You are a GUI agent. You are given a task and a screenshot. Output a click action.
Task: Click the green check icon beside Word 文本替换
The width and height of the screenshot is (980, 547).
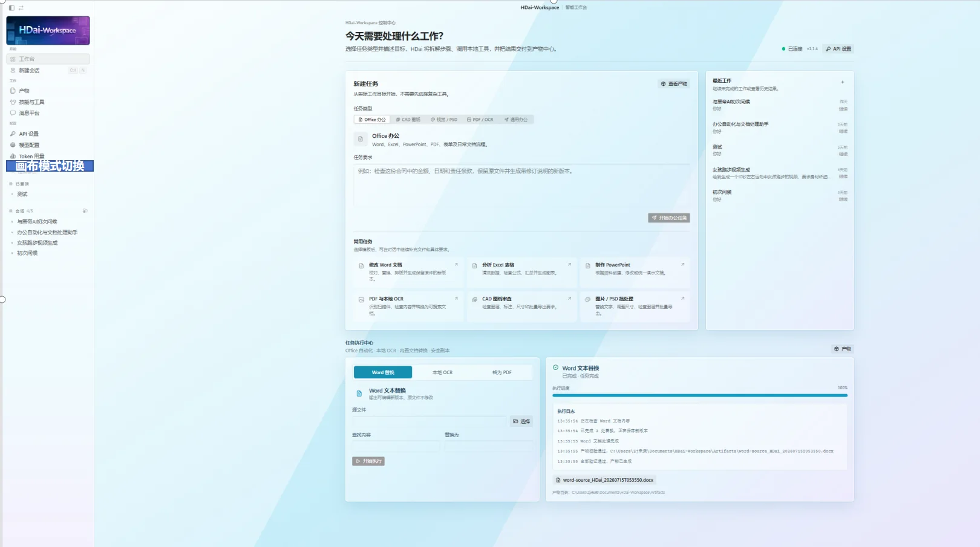click(x=556, y=367)
